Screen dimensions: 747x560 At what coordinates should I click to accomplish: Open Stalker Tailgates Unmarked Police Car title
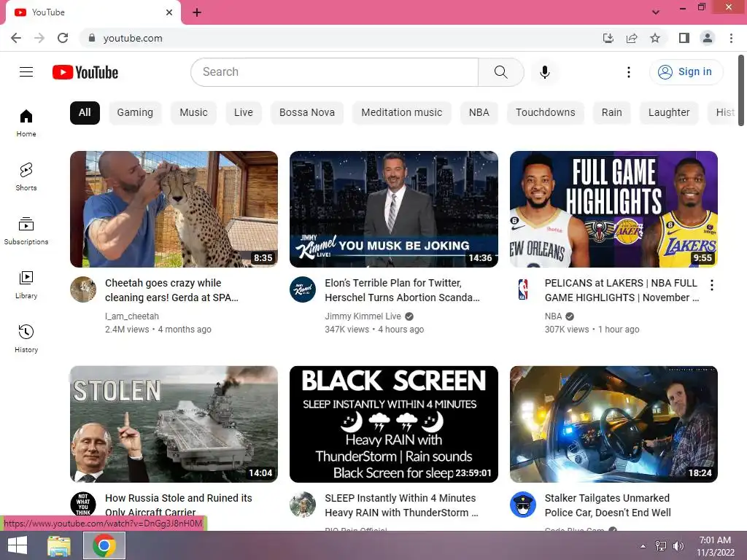[608, 505]
